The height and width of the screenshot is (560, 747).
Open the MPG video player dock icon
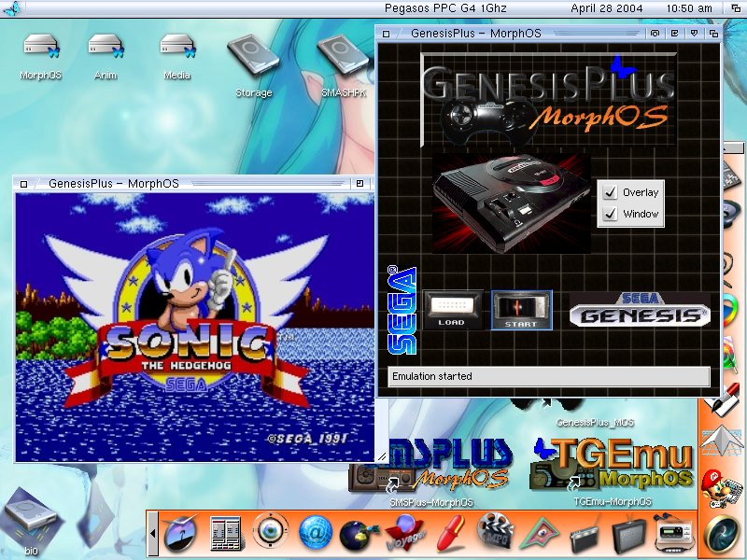point(495,533)
